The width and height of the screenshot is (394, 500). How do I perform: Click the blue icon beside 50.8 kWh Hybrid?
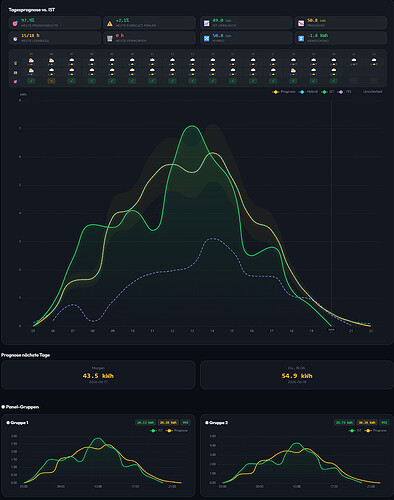point(207,39)
